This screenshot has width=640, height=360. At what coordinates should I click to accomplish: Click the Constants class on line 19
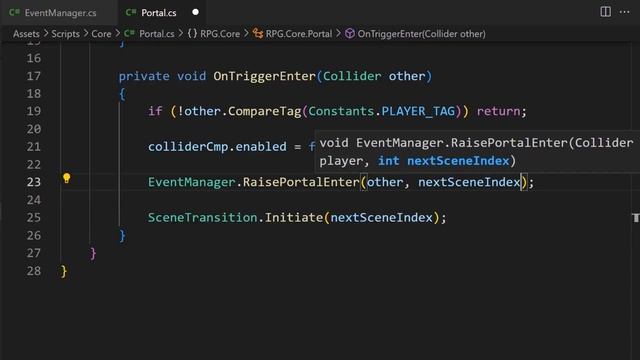pyautogui.click(x=341, y=111)
